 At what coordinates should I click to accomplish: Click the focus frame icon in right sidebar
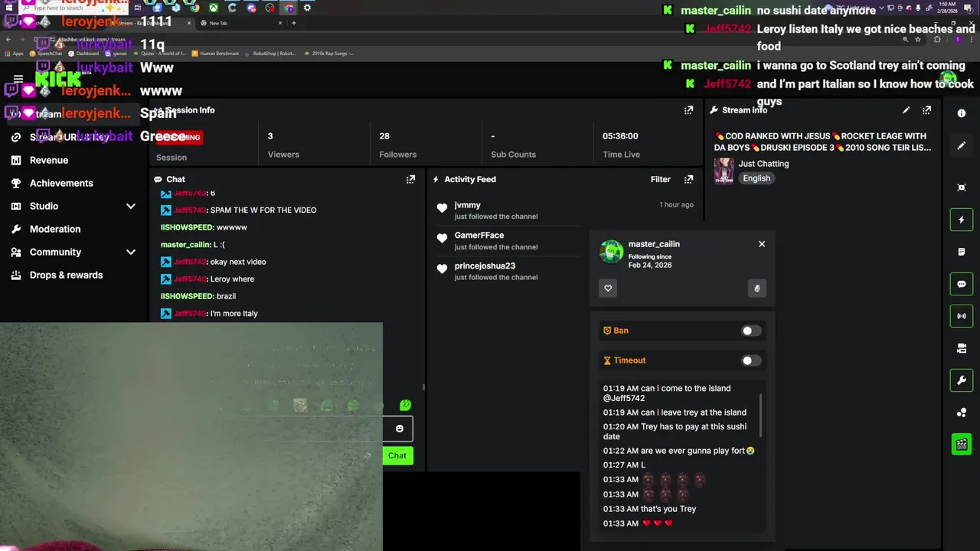coord(962,187)
